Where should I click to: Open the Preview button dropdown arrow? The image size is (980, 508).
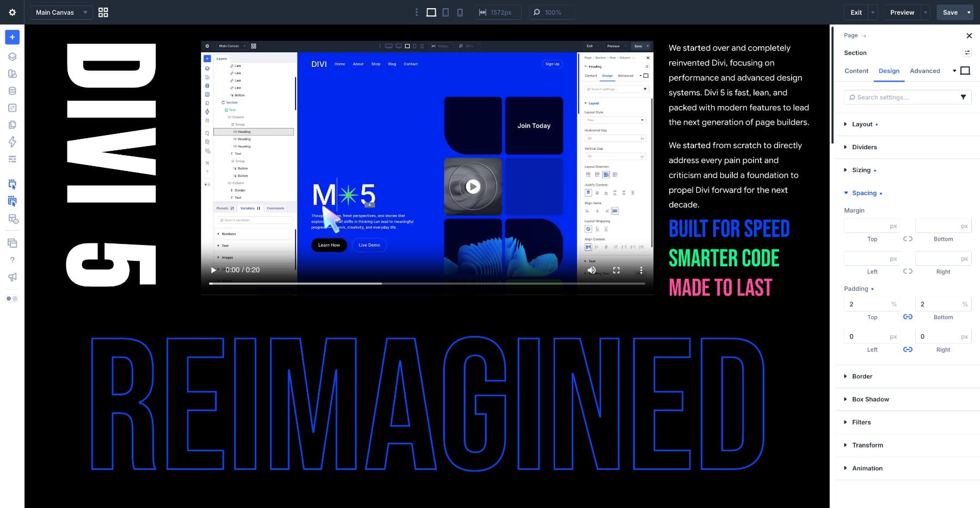(x=926, y=12)
